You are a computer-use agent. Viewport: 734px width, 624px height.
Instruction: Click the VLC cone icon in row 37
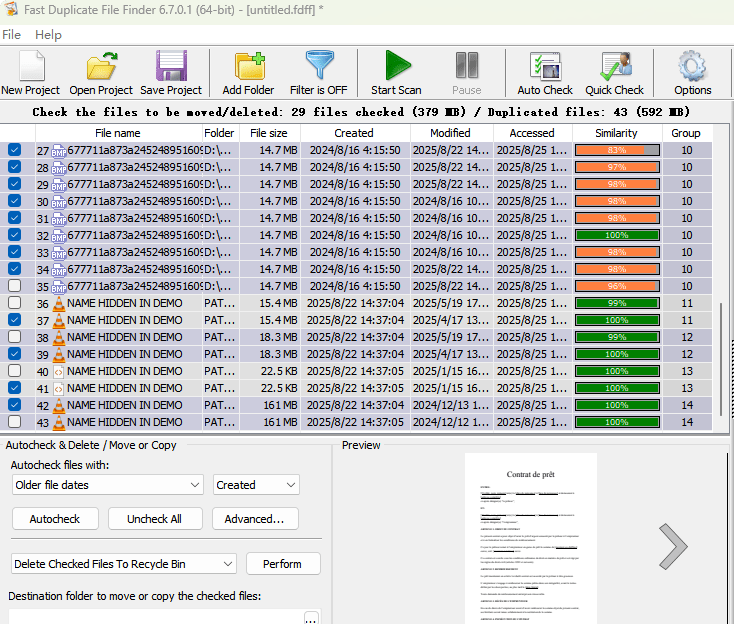[x=59, y=321]
